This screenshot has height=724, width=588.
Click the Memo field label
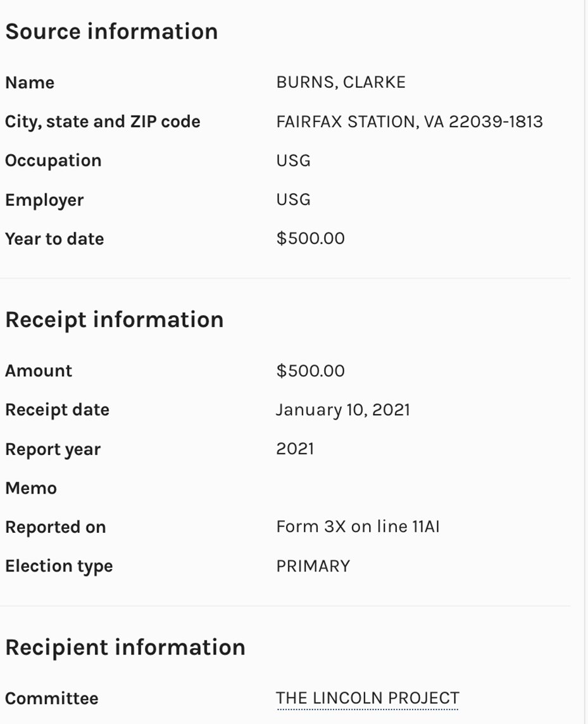31,488
